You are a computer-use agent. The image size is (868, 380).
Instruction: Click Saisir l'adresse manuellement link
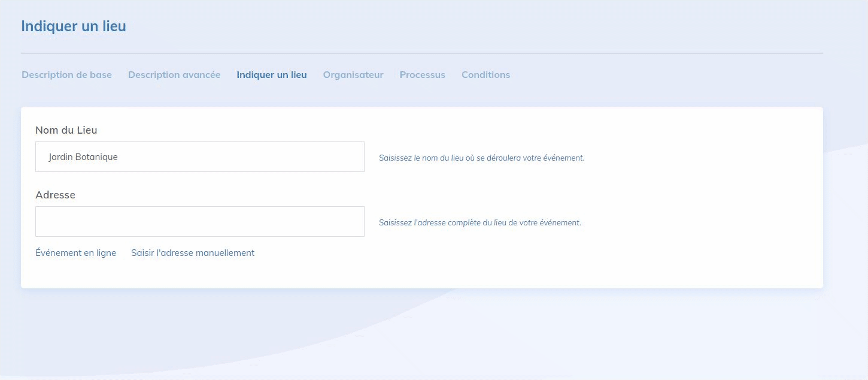click(x=193, y=253)
